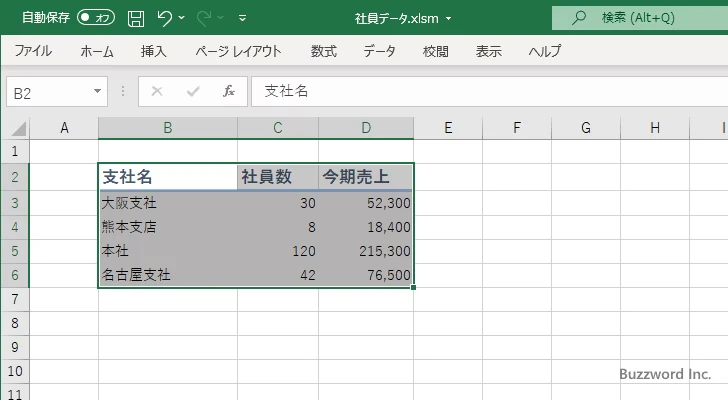
Task: Select row 3 header
Action: (15, 203)
